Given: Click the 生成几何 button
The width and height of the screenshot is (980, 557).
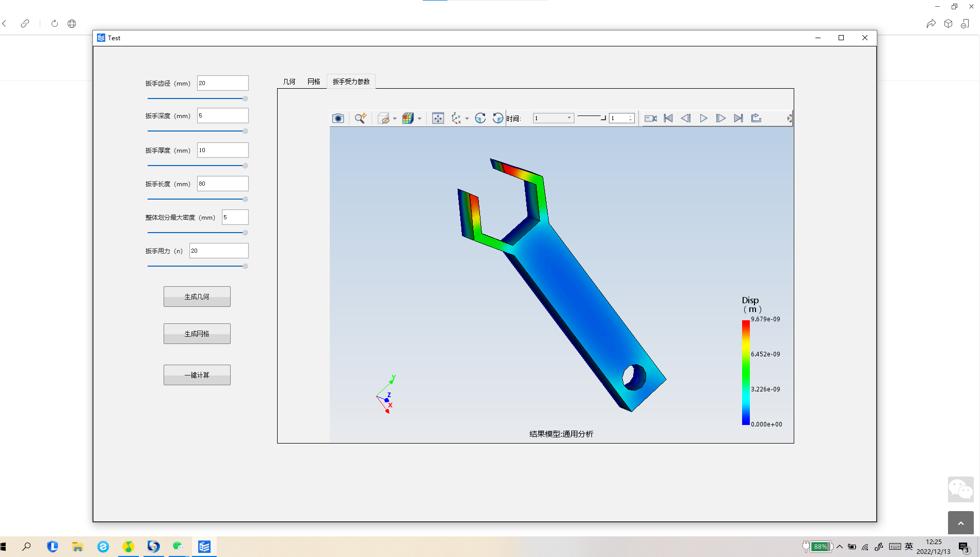Looking at the screenshot, I should pyautogui.click(x=197, y=297).
